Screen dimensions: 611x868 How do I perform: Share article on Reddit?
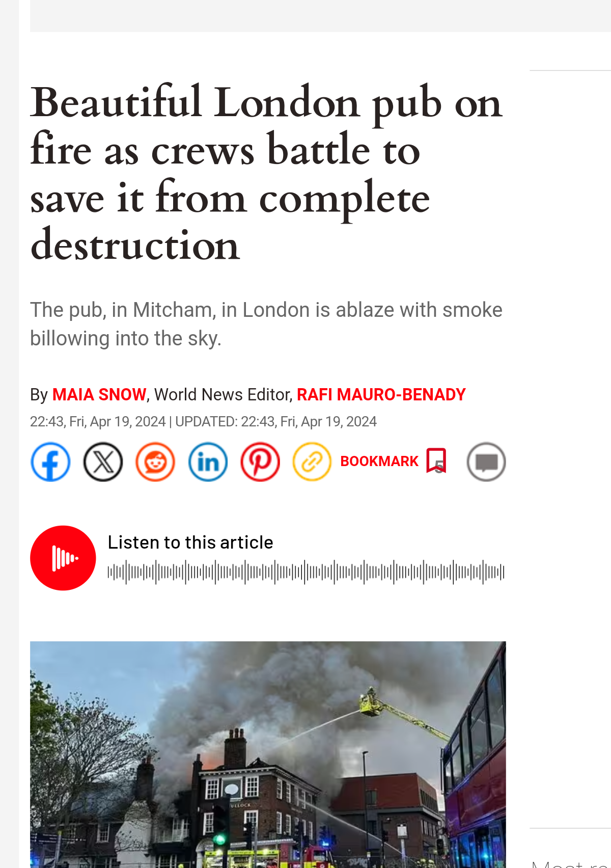pos(155,462)
